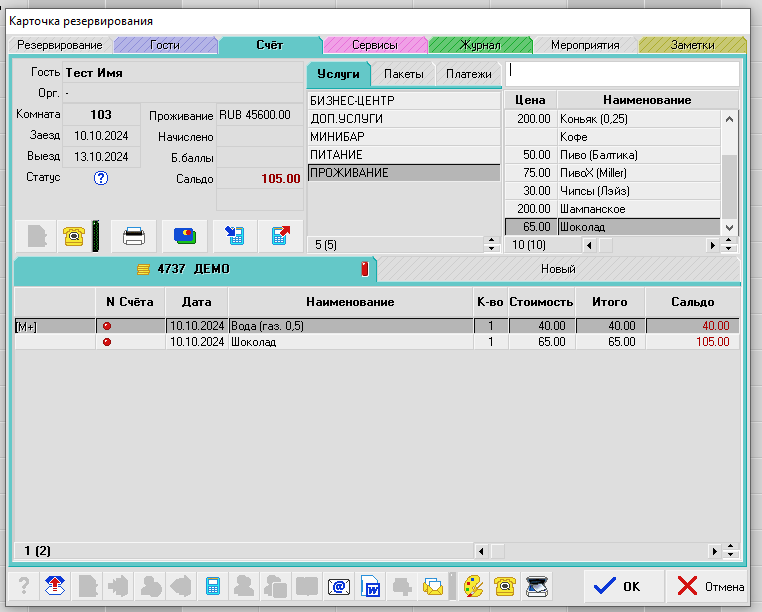This screenshot has width=762, height=612.
Task: Open the color palette icon at bottom
Action: [473, 586]
